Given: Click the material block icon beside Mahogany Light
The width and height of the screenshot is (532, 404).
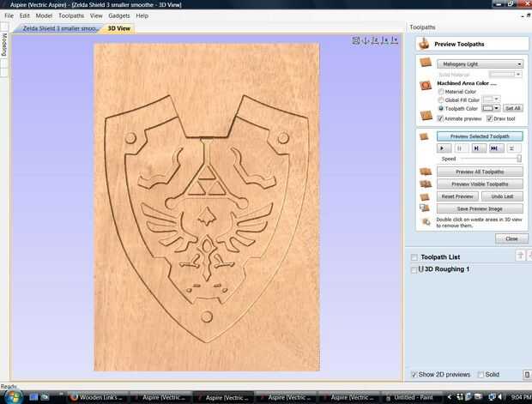Looking at the screenshot, I should [426, 63].
